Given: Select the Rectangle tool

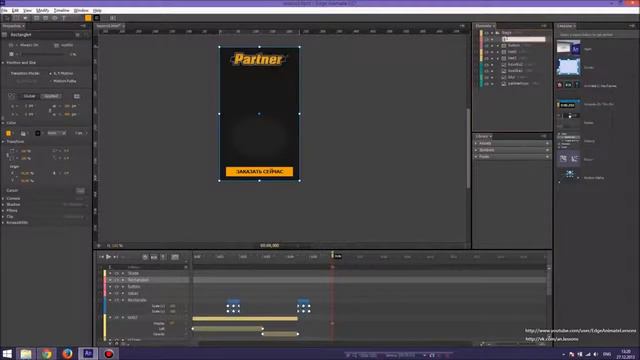Looking at the screenshot, I should coord(36,18).
